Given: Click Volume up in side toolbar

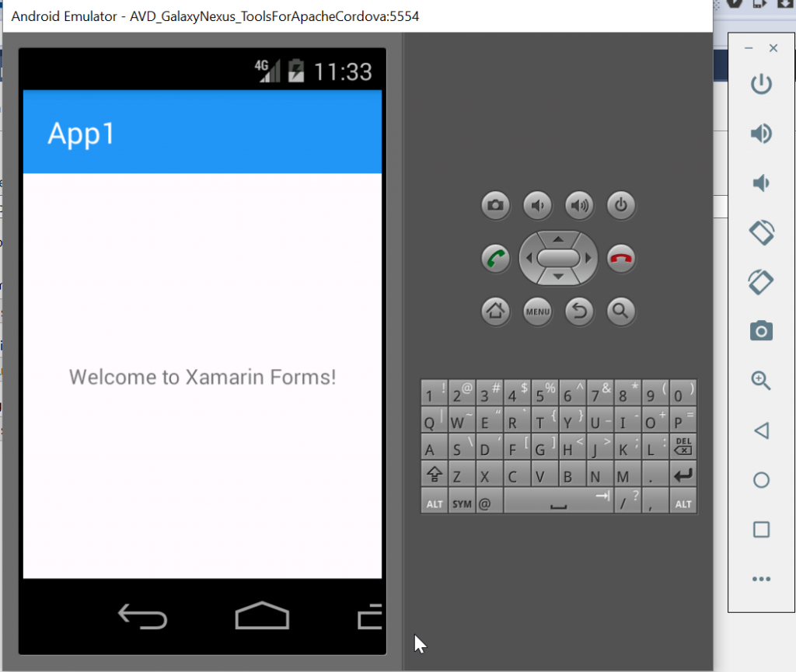Looking at the screenshot, I should [761, 134].
